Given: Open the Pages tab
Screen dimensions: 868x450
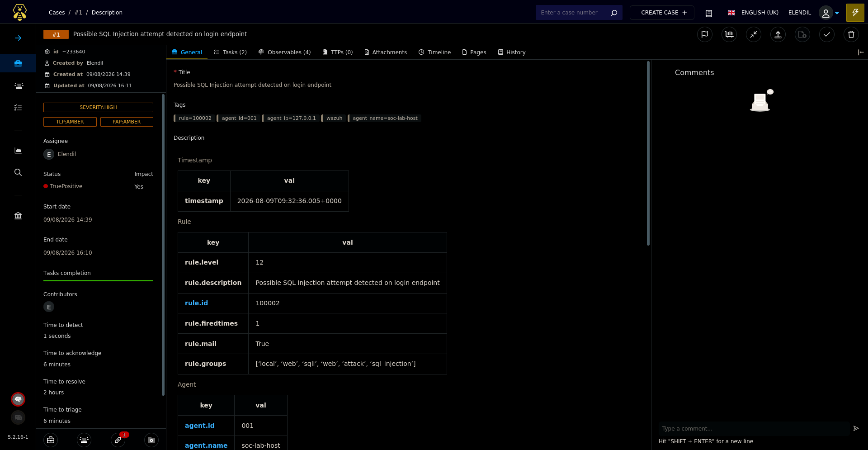Looking at the screenshot, I should [474, 52].
